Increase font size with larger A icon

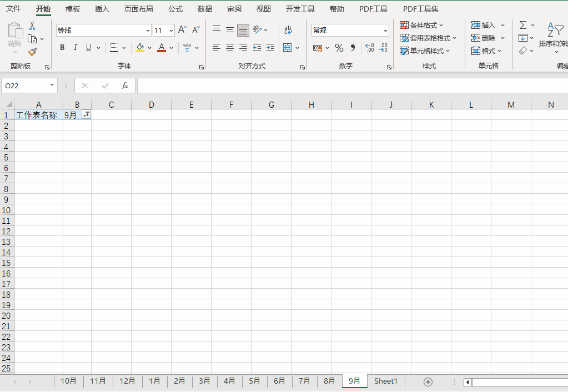(182, 30)
